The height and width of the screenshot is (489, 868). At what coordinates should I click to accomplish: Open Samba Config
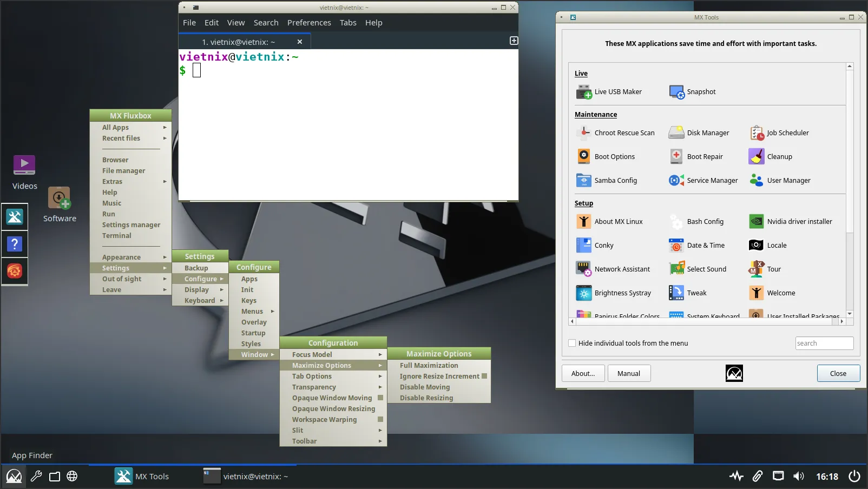[x=607, y=181]
